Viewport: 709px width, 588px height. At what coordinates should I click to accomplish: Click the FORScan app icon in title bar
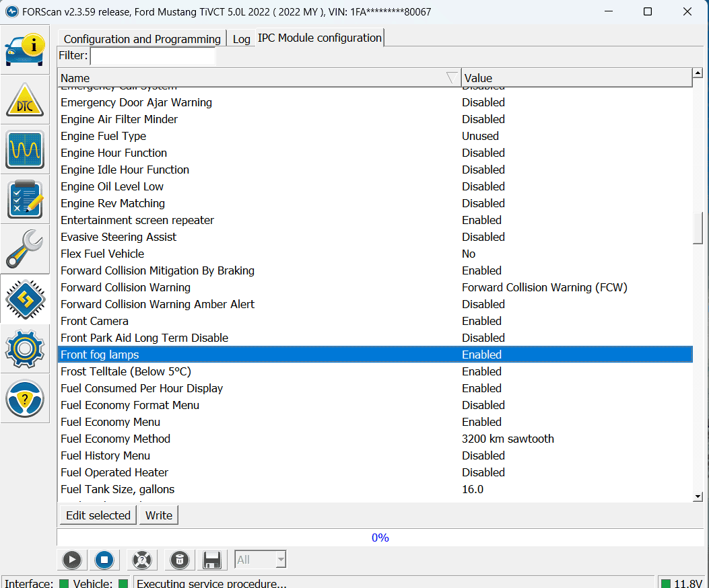click(x=11, y=11)
